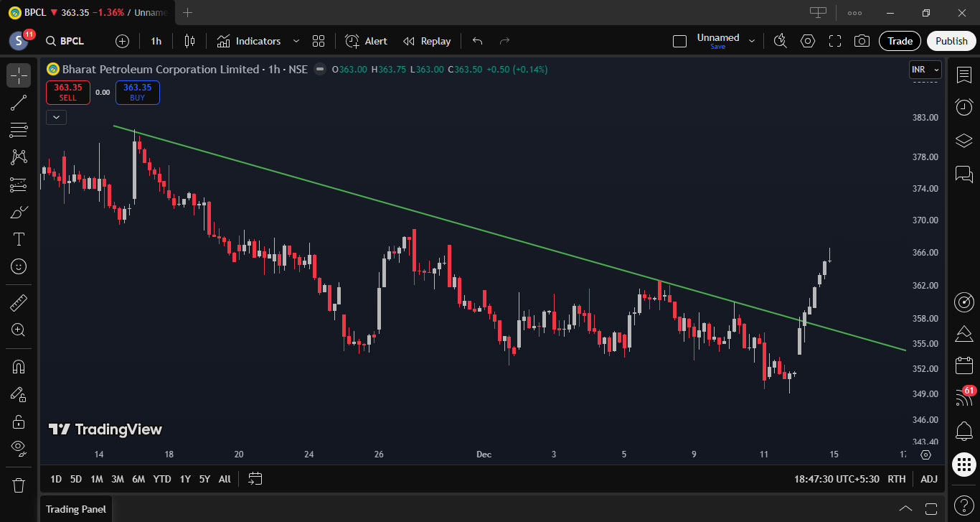Open the ideas stream target icon
The height and width of the screenshot is (522, 980).
point(964,302)
